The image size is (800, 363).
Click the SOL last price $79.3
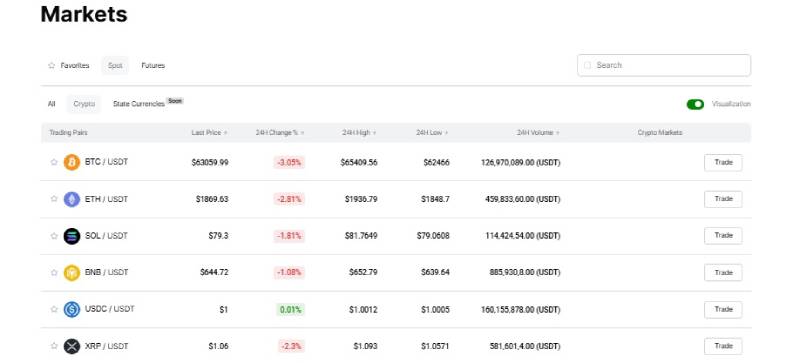click(218, 236)
